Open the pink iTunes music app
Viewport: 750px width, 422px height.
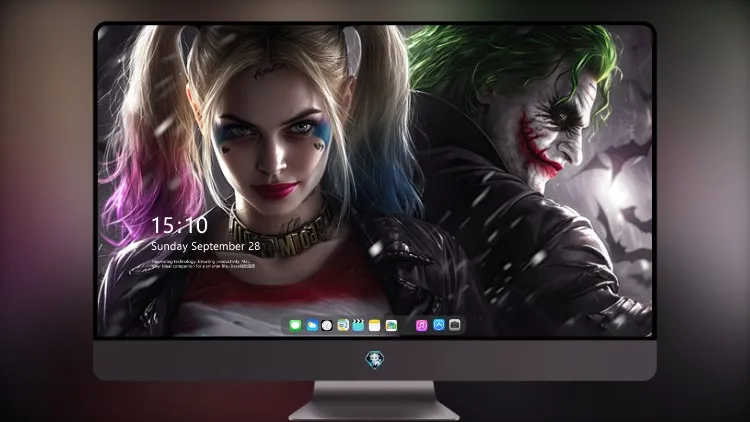pos(421,326)
